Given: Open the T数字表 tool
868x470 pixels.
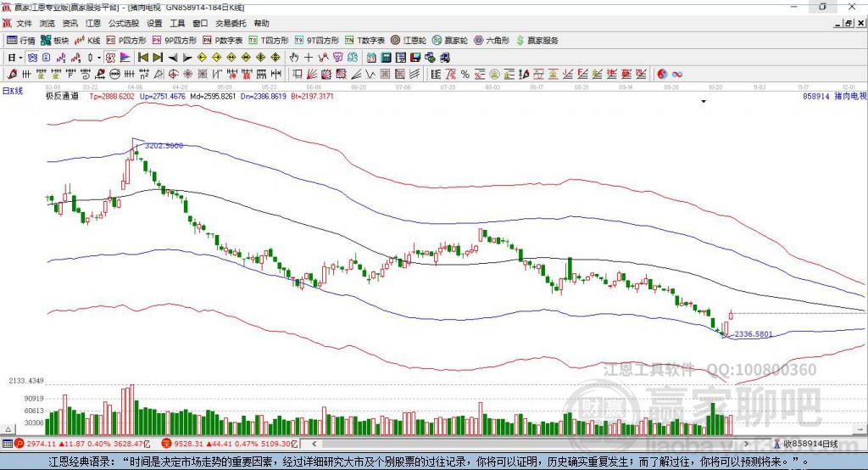Looking at the screenshot, I should (x=364, y=41).
